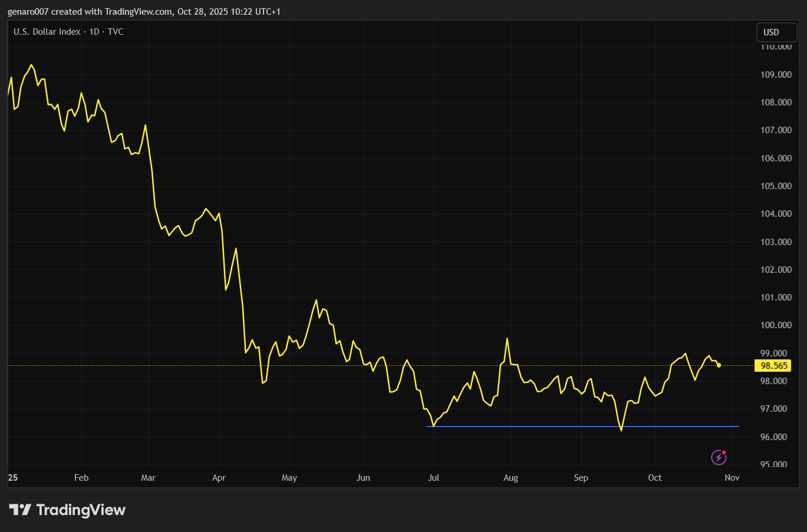807x532 pixels.
Task: Click the blue horizontal support line
Action: pos(582,426)
